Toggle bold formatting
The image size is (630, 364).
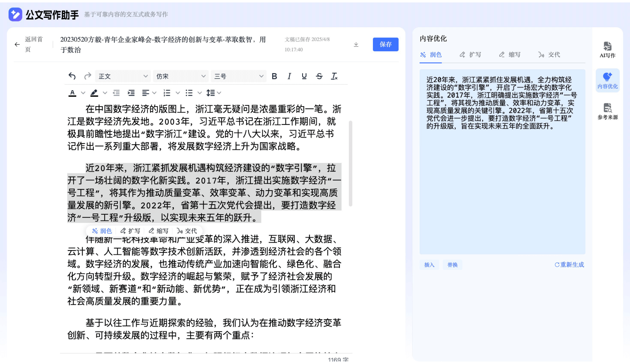[274, 76]
